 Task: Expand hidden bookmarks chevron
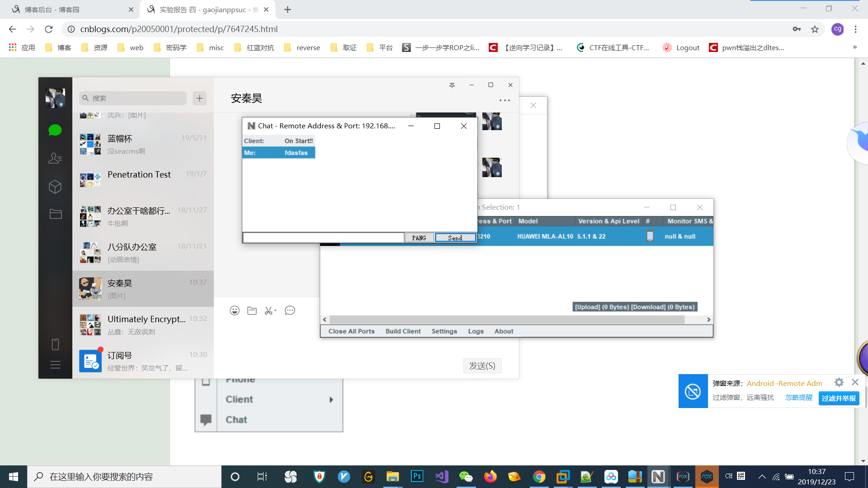click(x=854, y=47)
